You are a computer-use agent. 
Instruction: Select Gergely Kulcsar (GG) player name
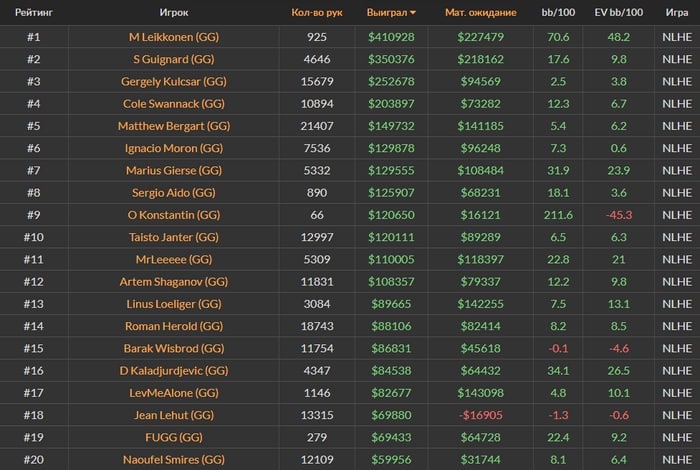pos(173,82)
